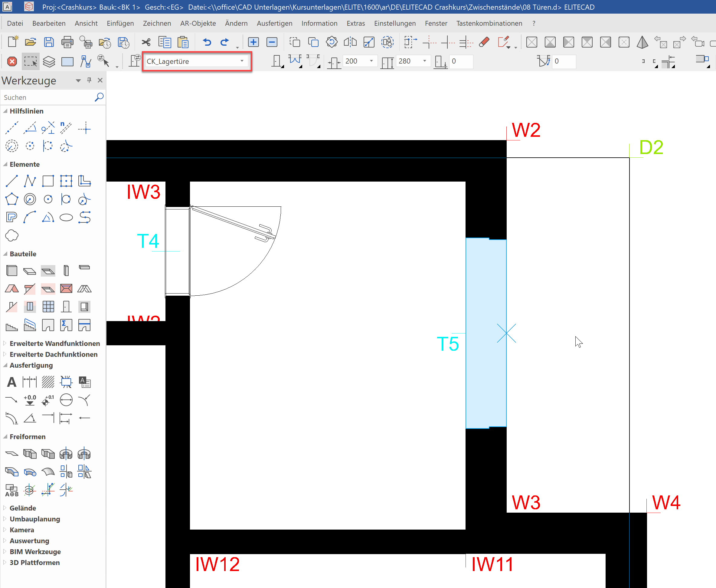Viewport: 716px width, 588px height.
Task: Collapse the Elemente section
Action: click(x=5, y=164)
